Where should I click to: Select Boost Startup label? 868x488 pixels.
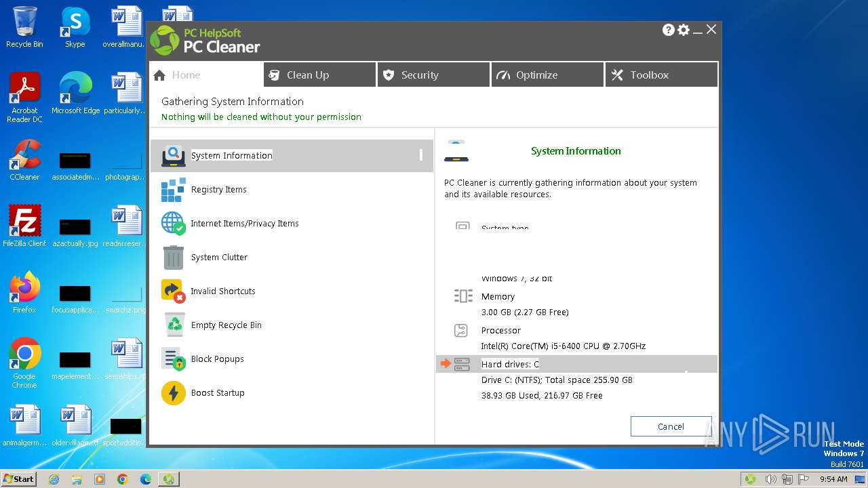(218, 393)
